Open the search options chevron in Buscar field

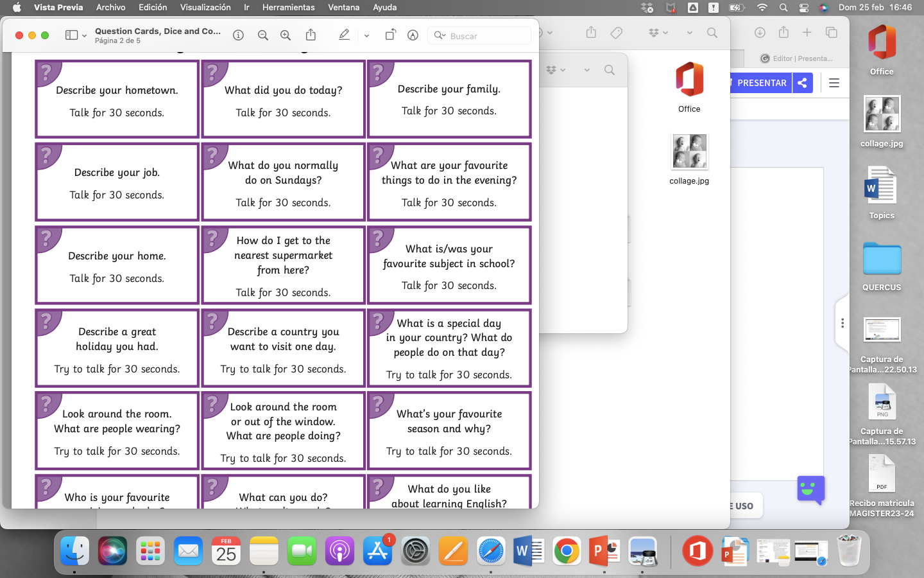click(x=440, y=35)
